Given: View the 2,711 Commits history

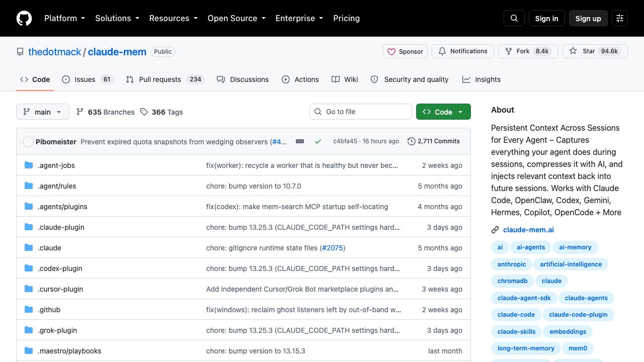Looking at the screenshot, I should pyautogui.click(x=434, y=141).
